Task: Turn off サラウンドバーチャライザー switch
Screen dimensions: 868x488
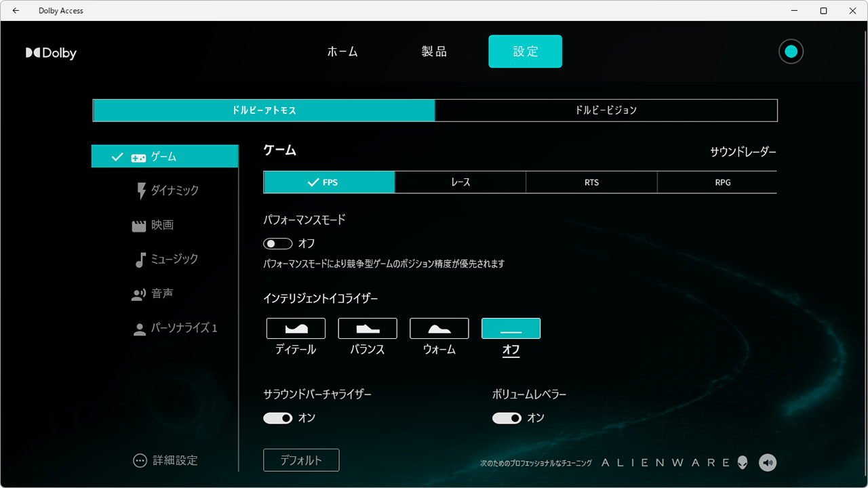Action: [x=278, y=418]
